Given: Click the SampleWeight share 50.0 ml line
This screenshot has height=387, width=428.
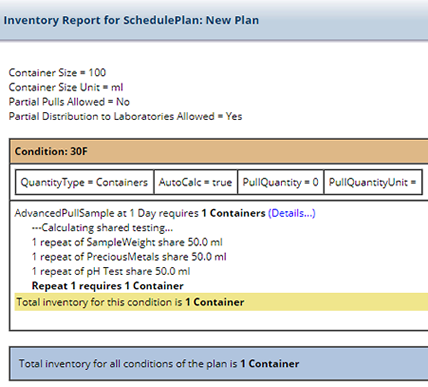Looking at the screenshot, I should tap(127, 242).
